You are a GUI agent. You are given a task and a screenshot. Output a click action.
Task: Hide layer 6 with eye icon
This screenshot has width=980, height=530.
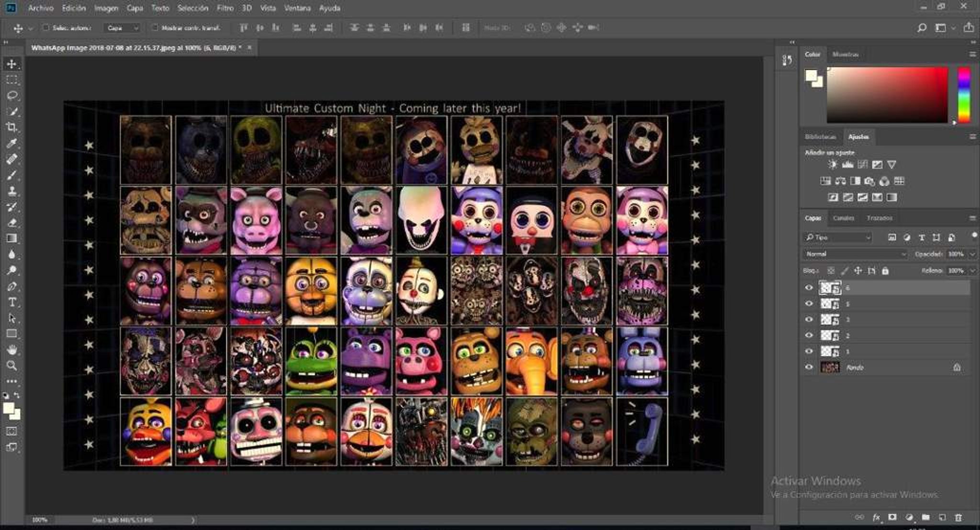(809, 287)
